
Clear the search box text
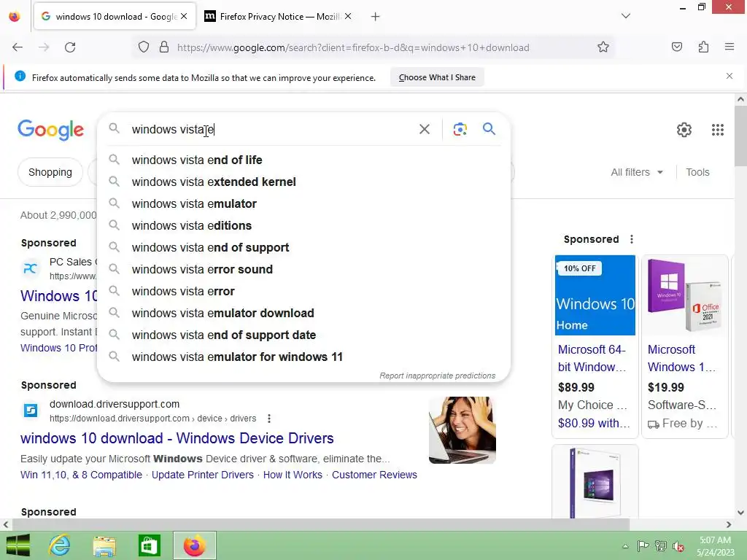pyautogui.click(x=425, y=129)
